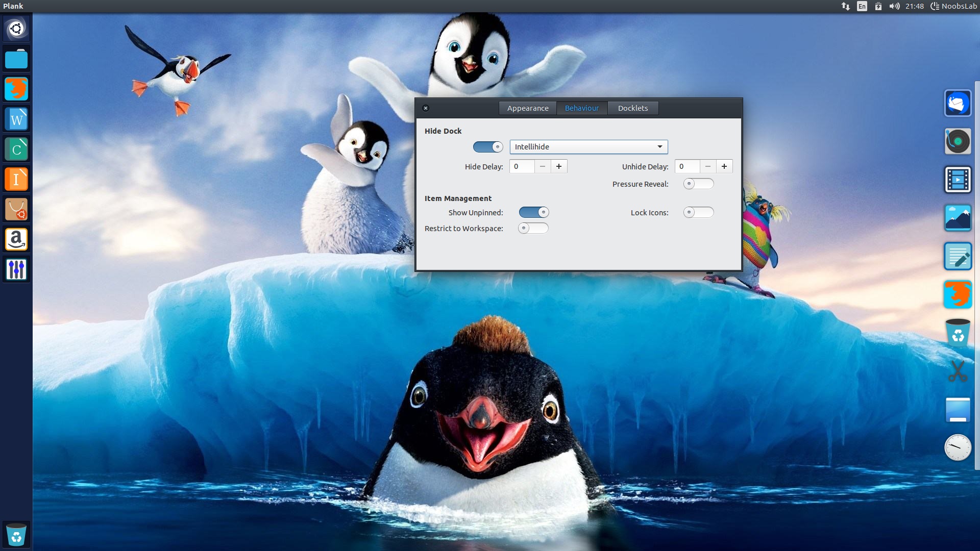Open the Ubuntu Dash launcher icon
980x551 pixels.
(x=16, y=29)
